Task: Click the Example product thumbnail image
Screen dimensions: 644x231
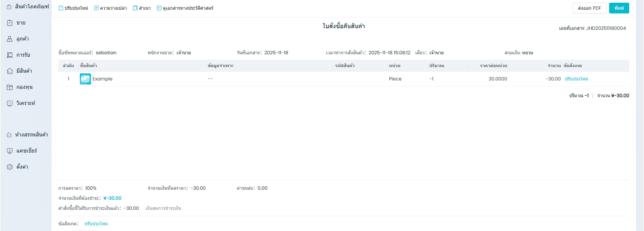Action: [x=85, y=79]
